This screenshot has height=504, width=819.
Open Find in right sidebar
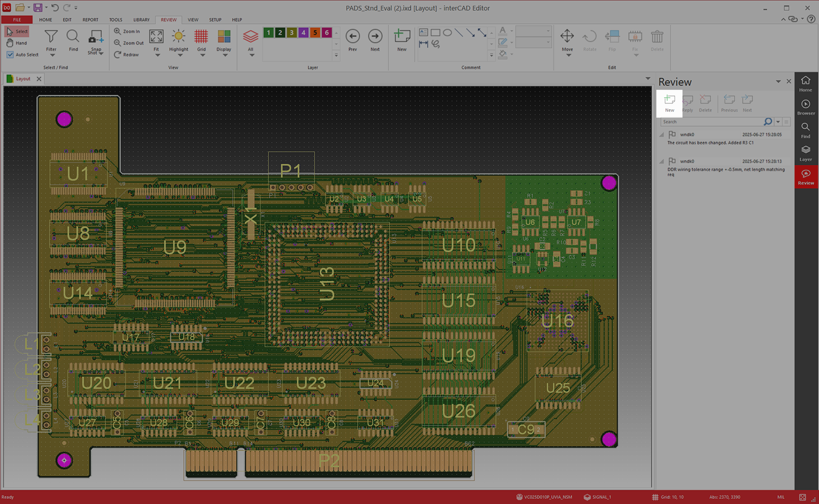[x=806, y=130]
